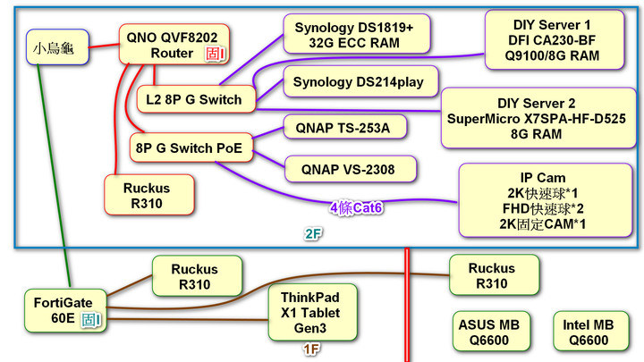Click Ruckus R310 box above ASUS MB
The width and height of the screenshot is (644, 362).
(x=494, y=275)
